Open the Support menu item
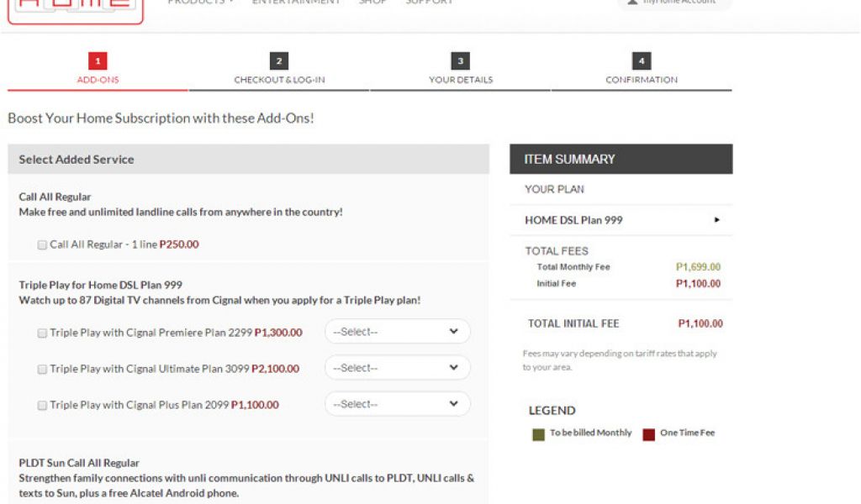The height and width of the screenshot is (504, 861). [429, 3]
